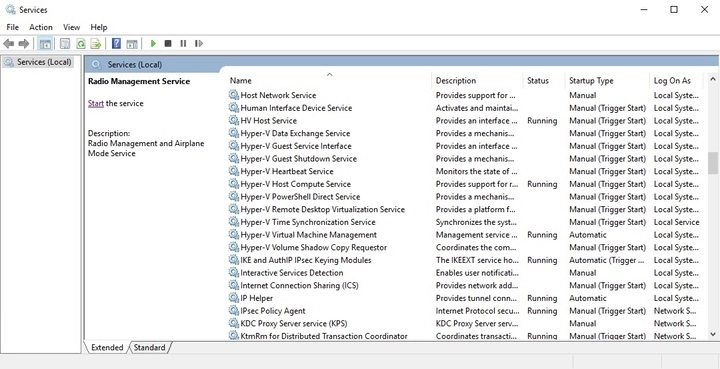Click the vertical scrollbar thumb
Image resolution: width=720 pixels, height=369 pixels.
(713, 163)
